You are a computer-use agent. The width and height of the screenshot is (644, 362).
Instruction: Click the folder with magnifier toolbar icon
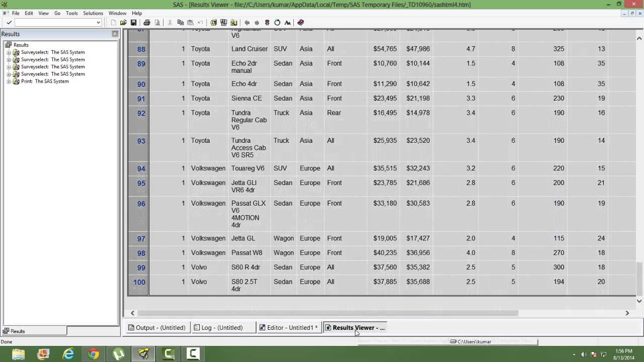(x=234, y=23)
